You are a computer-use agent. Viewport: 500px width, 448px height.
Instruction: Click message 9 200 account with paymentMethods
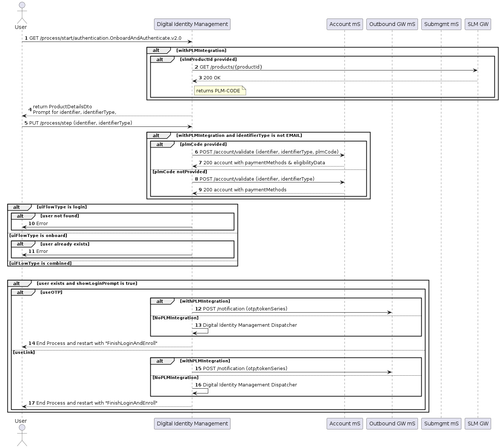(x=242, y=190)
